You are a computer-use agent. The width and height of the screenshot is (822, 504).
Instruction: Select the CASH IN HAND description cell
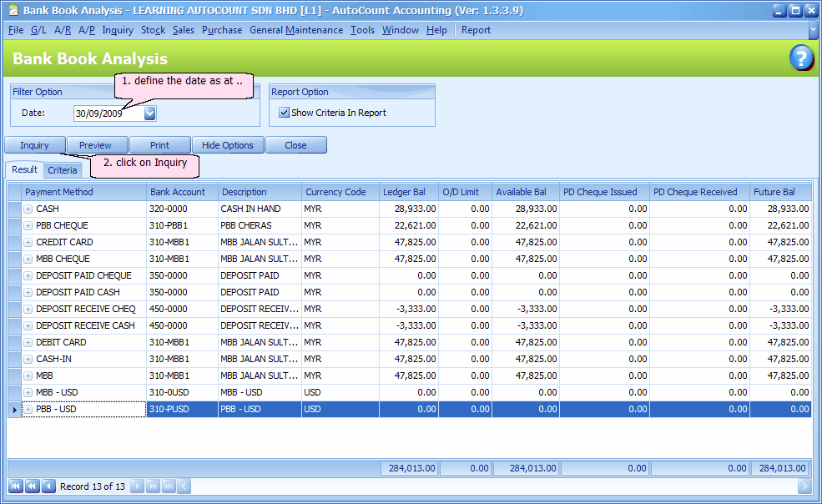[260, 209]
